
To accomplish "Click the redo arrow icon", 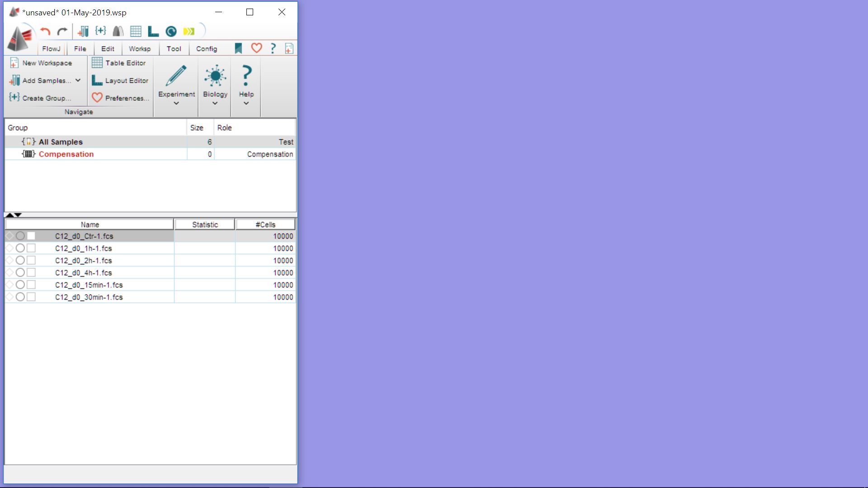I will (x=62, y=31).
